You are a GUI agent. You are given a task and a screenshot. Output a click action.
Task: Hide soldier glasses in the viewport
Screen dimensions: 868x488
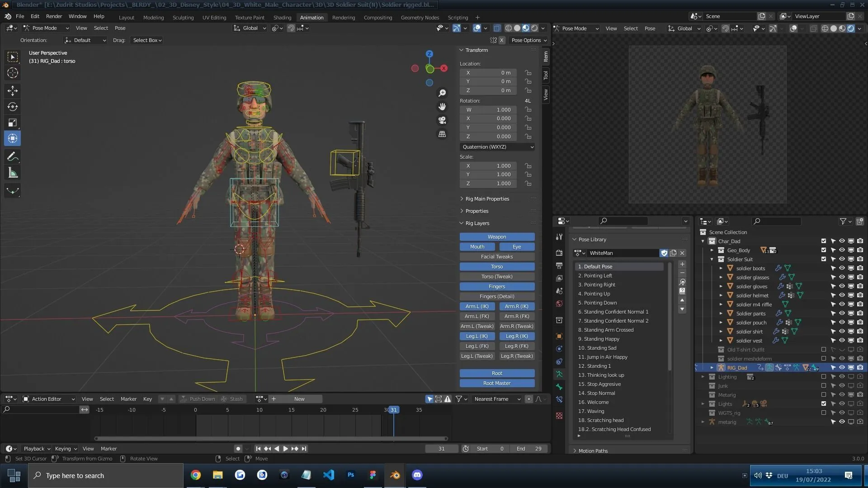[x=842, y=277]
